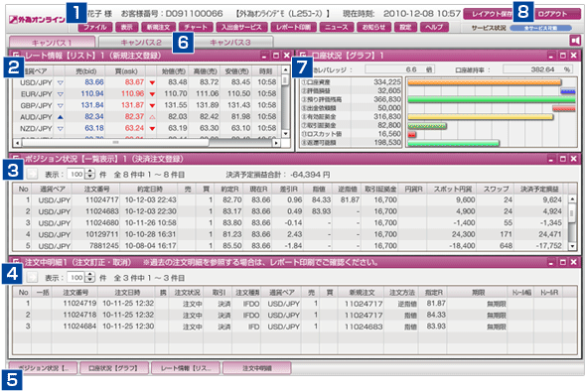Viewport: 585px width, 392px height.
Task: Click the arrow icon button left of 表示 in order details panel
Action: [32, 277]
